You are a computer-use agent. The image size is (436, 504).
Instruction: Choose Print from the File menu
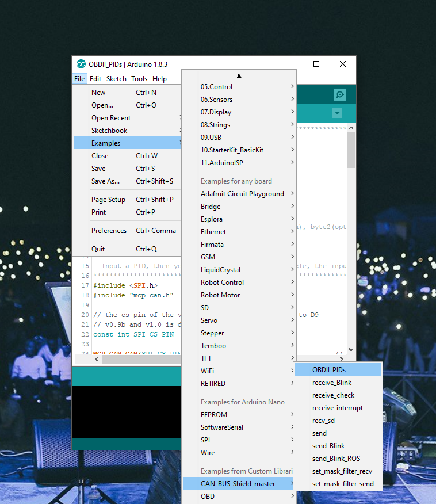(x=128, y=212)
